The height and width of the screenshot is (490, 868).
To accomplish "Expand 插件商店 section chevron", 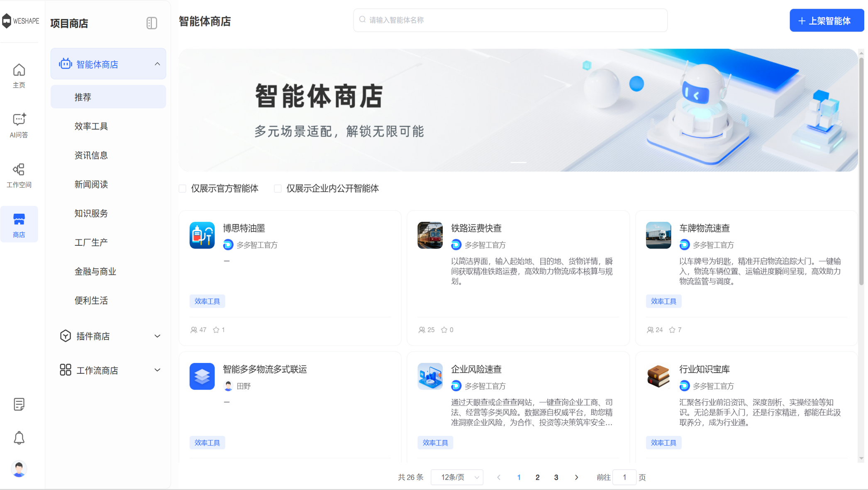I will click(x=157, y=336).
